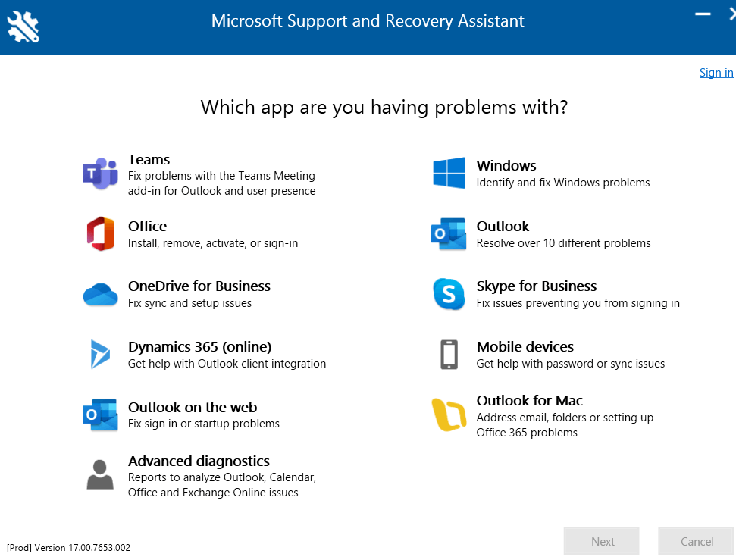Click the wrench and screwdriver app logo
736x560 pixels.
(x=23, y=27)
